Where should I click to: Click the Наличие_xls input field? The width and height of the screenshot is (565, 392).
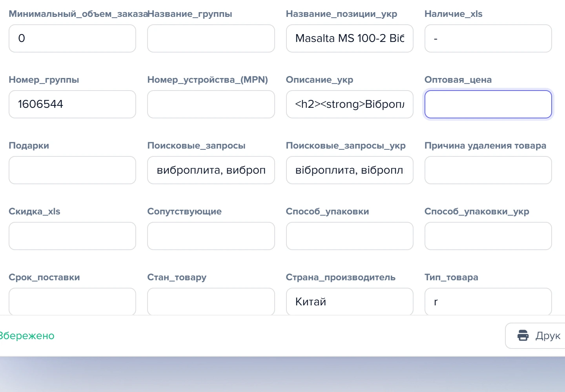click(x=488, y=38)
